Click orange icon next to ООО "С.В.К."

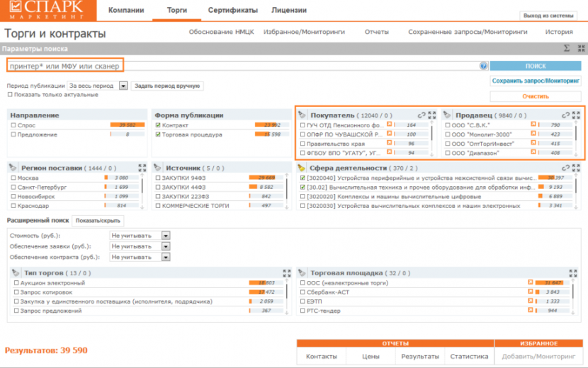tap(533, 125)
